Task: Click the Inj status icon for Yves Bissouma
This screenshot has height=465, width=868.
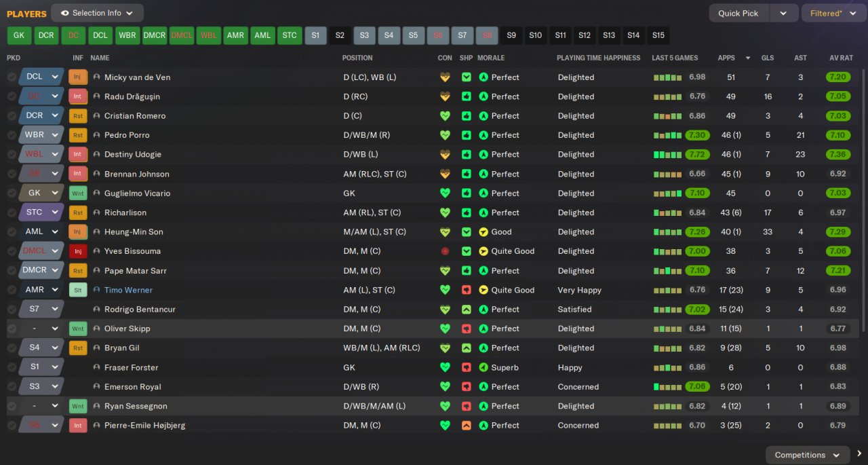Action: 78,251
